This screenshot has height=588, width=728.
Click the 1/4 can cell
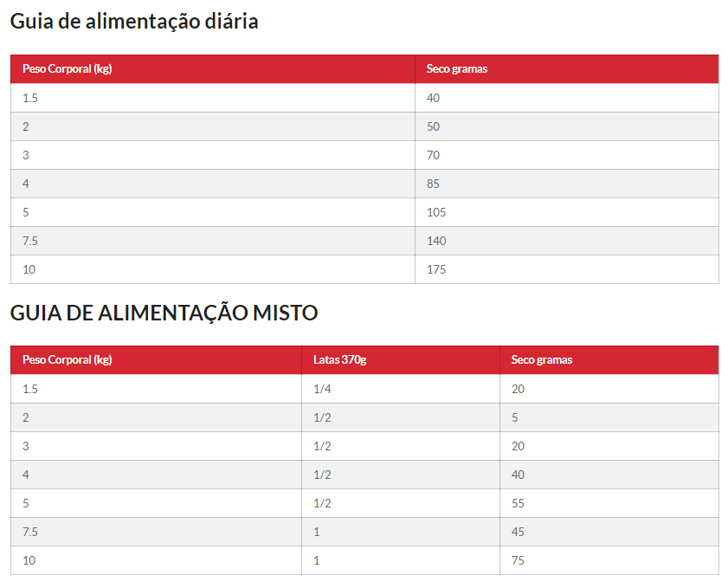(322, 389)
